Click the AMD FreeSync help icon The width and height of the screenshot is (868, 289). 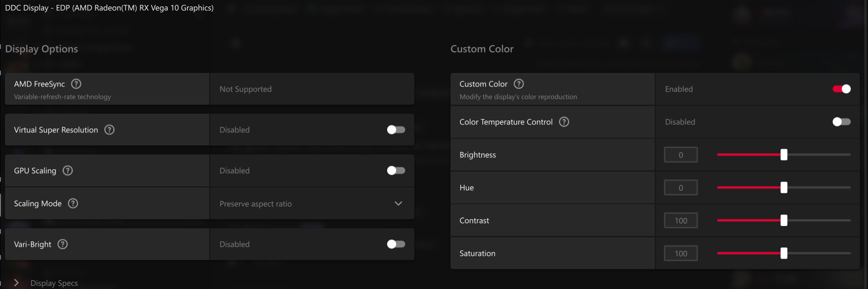point(77,84)
